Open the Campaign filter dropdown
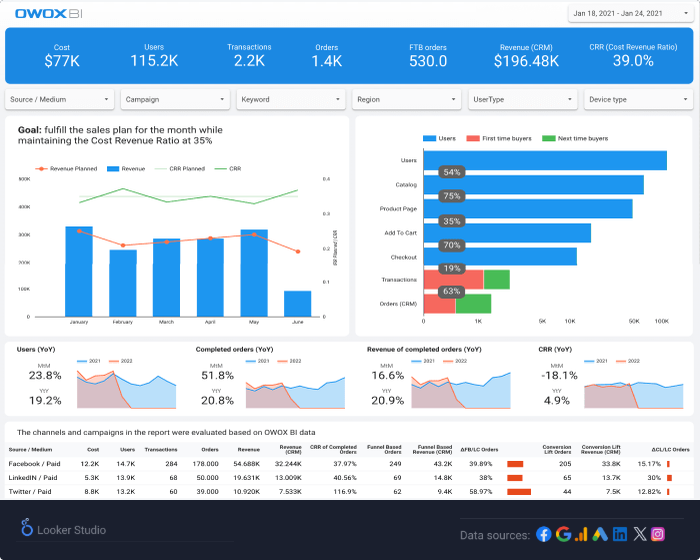Viewport: 700px width, 560px height. coord(175,99)
